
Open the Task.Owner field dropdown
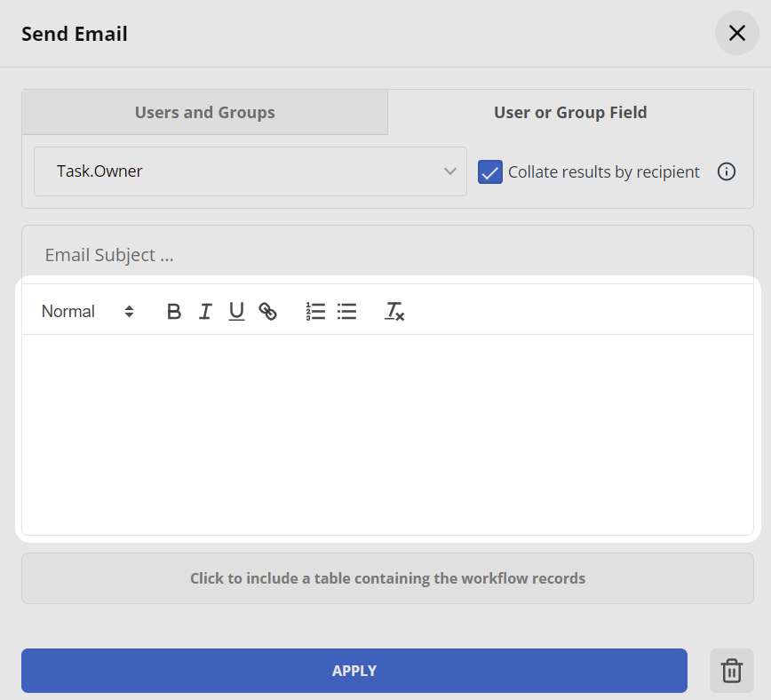pyautogui.click(x=250, y=171)
